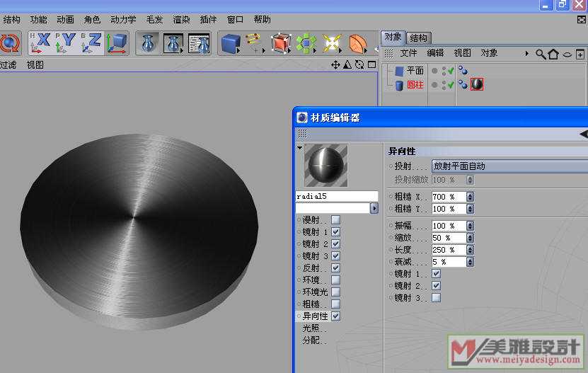Click the material editor back arrow

click(x=584, y=134)
